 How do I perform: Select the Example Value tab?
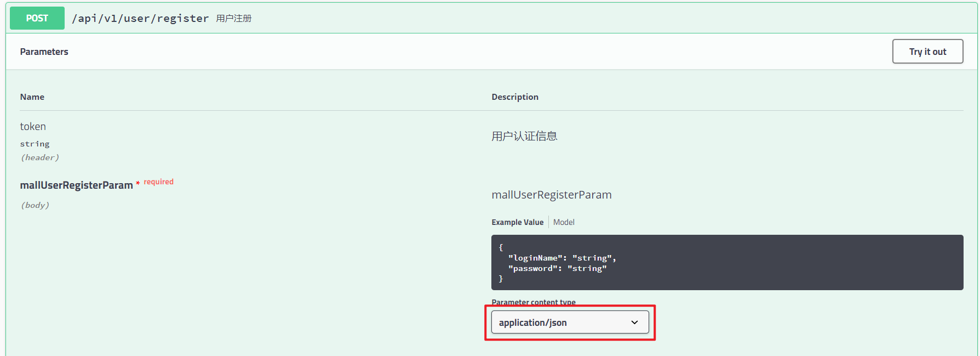(x=517, y=222)
